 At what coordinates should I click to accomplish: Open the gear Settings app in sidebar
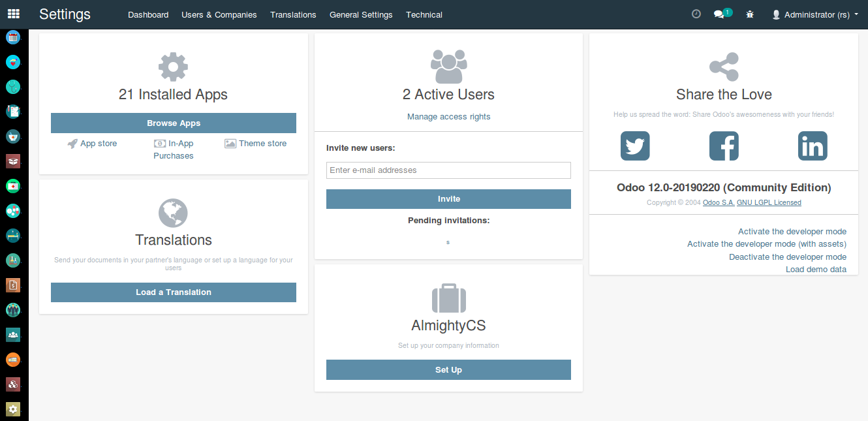tap(13, 409)
